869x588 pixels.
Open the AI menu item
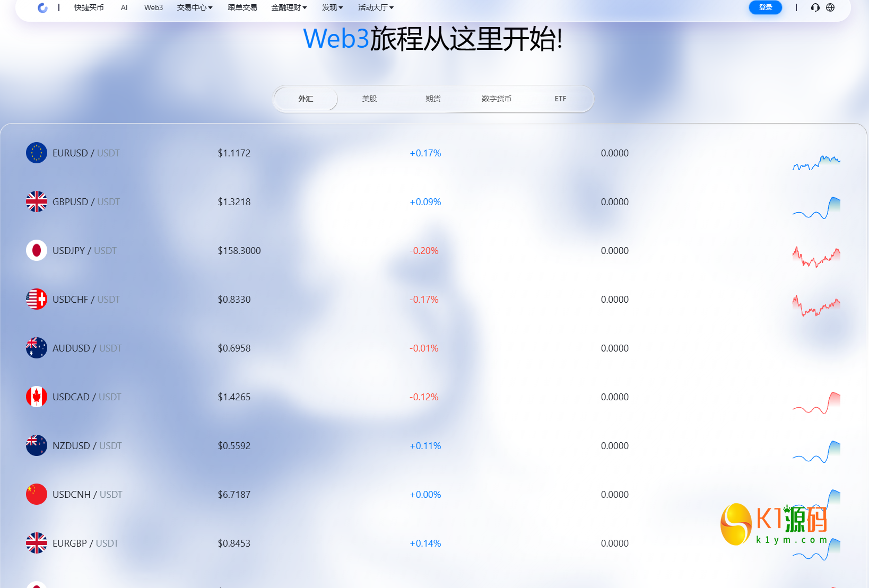pyautogui.click(x=124, y=7)
